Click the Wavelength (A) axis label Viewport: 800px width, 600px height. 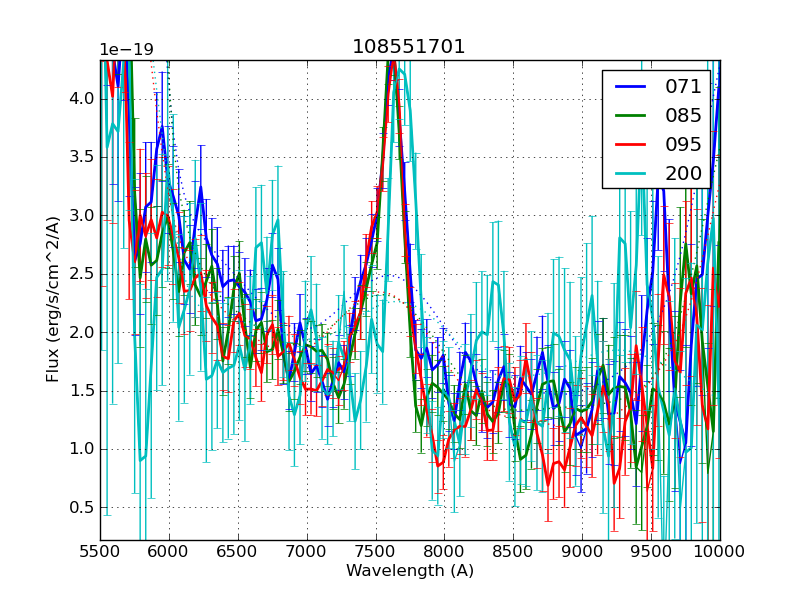(410, 571)
